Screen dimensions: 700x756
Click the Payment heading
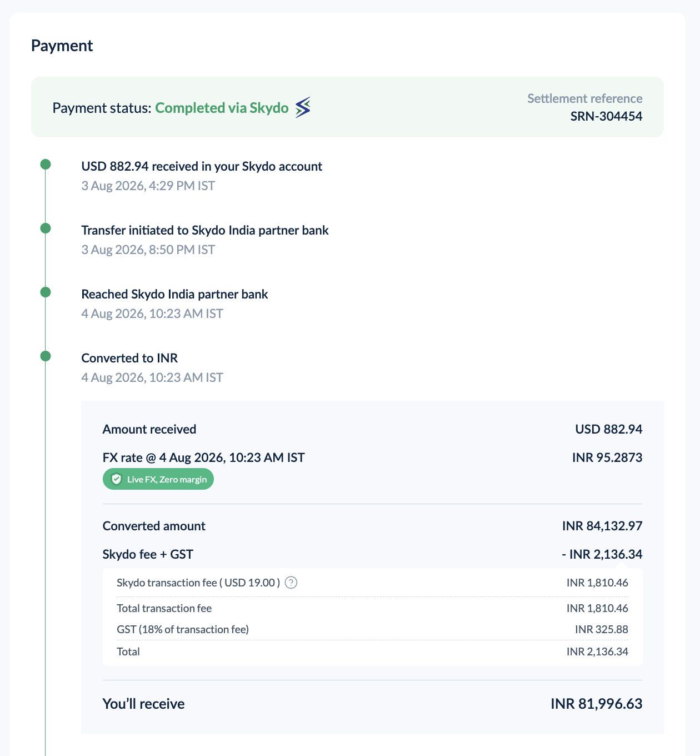[x=62, y=46]
